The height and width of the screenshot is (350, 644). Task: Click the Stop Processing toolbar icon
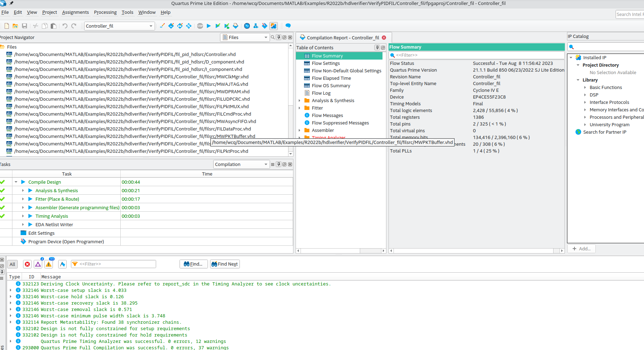point(200,26)
